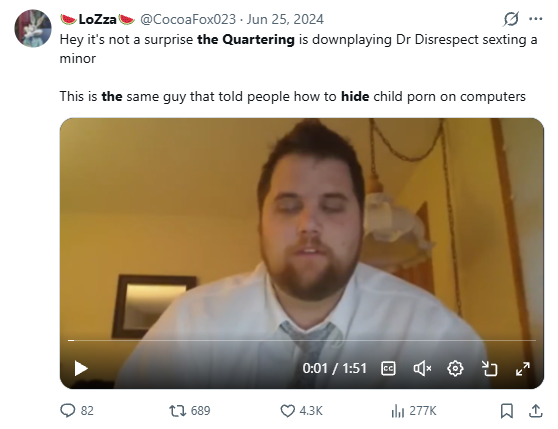Screen dimensions: 558x429
Task: Share the tweet via upload icon
Action: pos(536,411)
